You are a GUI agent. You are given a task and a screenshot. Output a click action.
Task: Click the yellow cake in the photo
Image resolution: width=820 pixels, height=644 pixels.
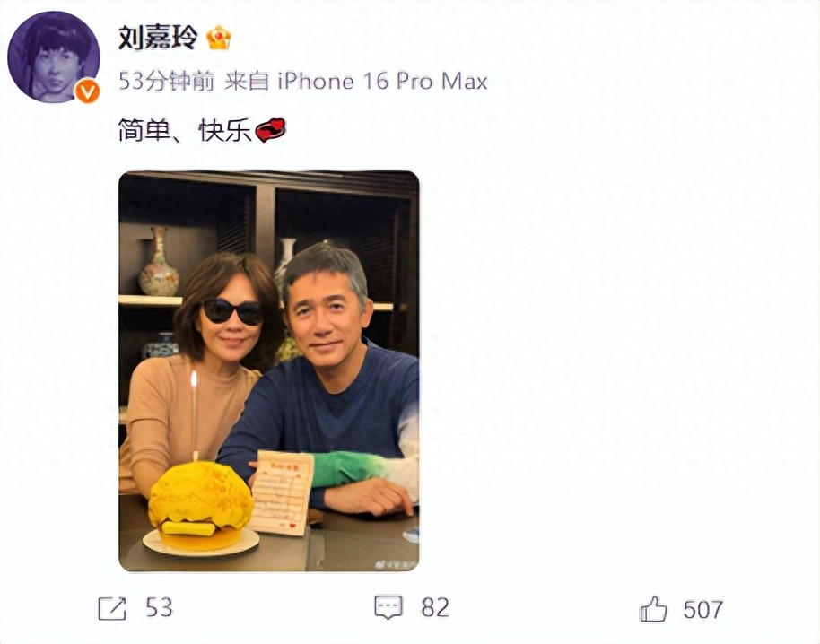pyautogui.click(x=201, y=505)
